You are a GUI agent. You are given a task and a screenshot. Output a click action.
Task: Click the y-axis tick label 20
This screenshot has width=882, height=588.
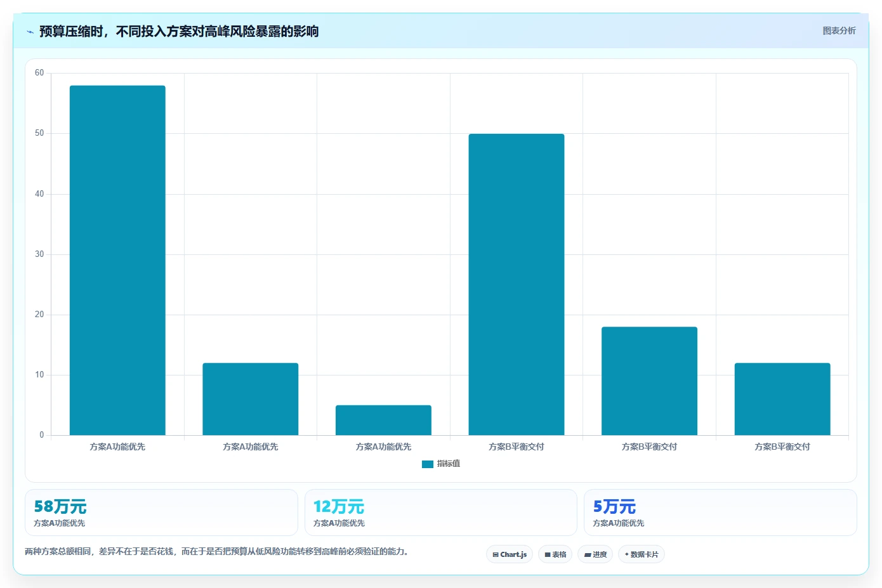(39, 315)
